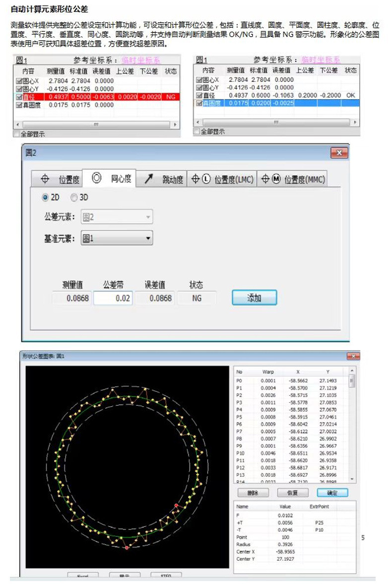Enable 全部显示 under table with OK row
Viewport: 392px width, 587px height.
197,132
